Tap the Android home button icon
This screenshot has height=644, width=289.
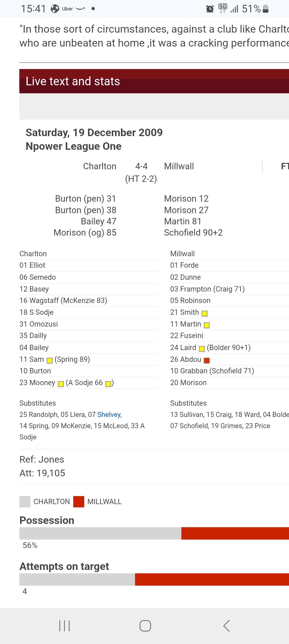(145, 626)
